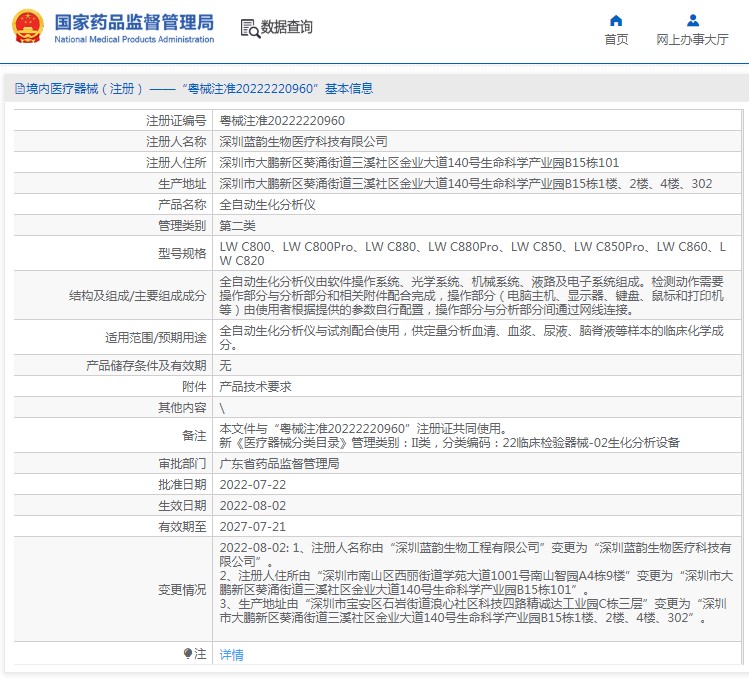Click the bulb icon beside 注
Image resolution: width=749 pixels, height=679 pixels.
[x=188, y=654]
